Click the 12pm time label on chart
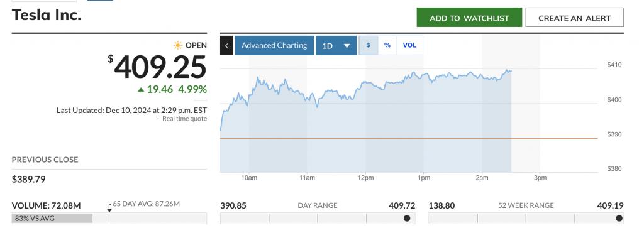 point(365,178)
